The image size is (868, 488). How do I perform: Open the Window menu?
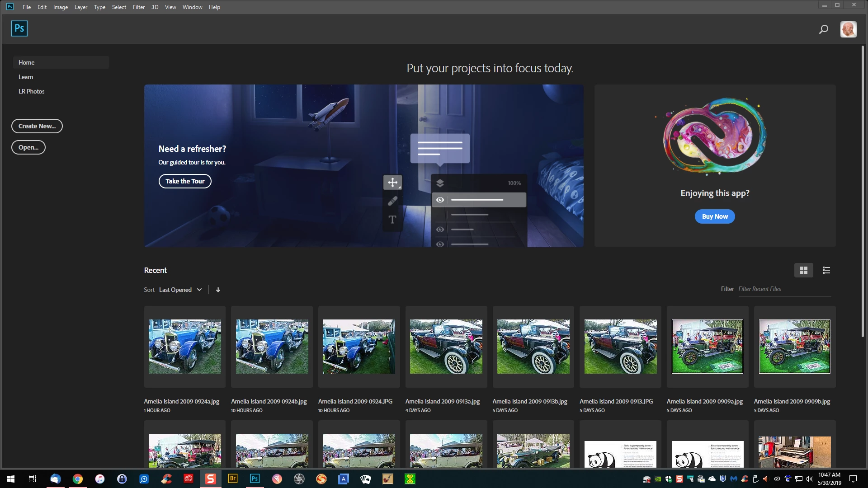(x=192, y=7)
